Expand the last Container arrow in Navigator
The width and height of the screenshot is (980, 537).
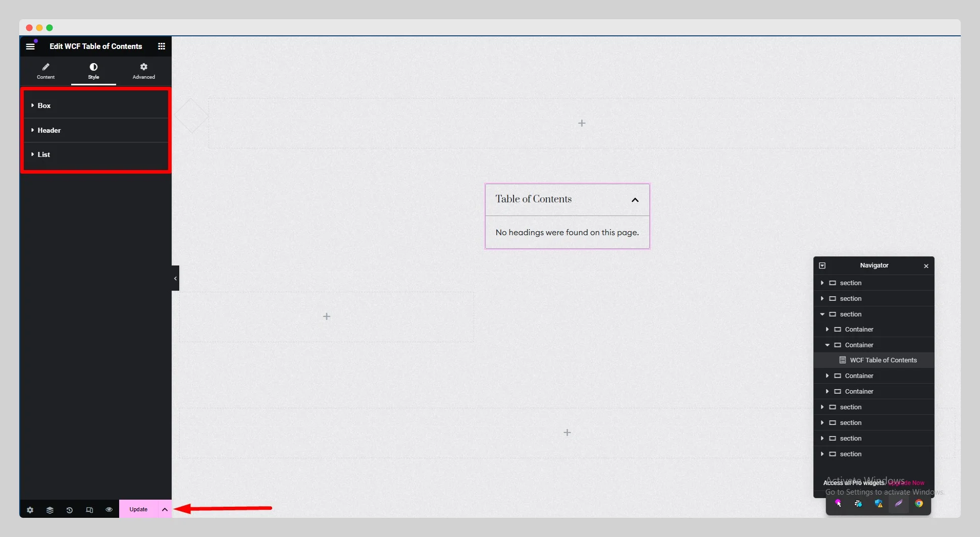[827, 392]
